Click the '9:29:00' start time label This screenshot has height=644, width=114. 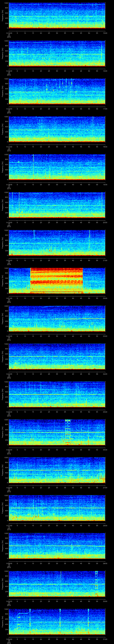9,601
